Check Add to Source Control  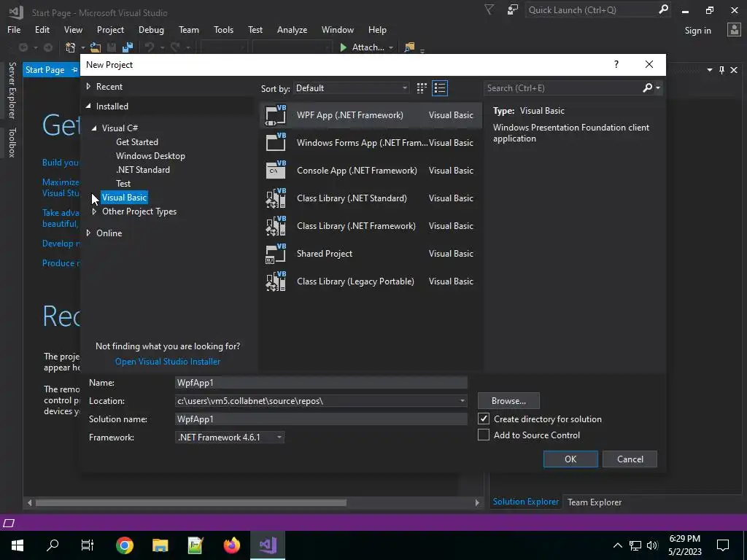484,435
